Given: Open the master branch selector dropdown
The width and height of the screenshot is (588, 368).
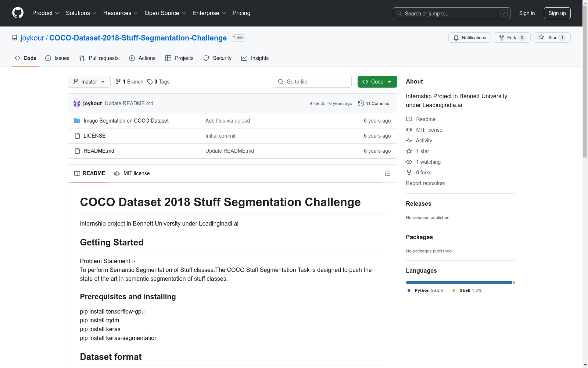Looking at the screenshot, I should pyautogui.click(x=89, y=82).
